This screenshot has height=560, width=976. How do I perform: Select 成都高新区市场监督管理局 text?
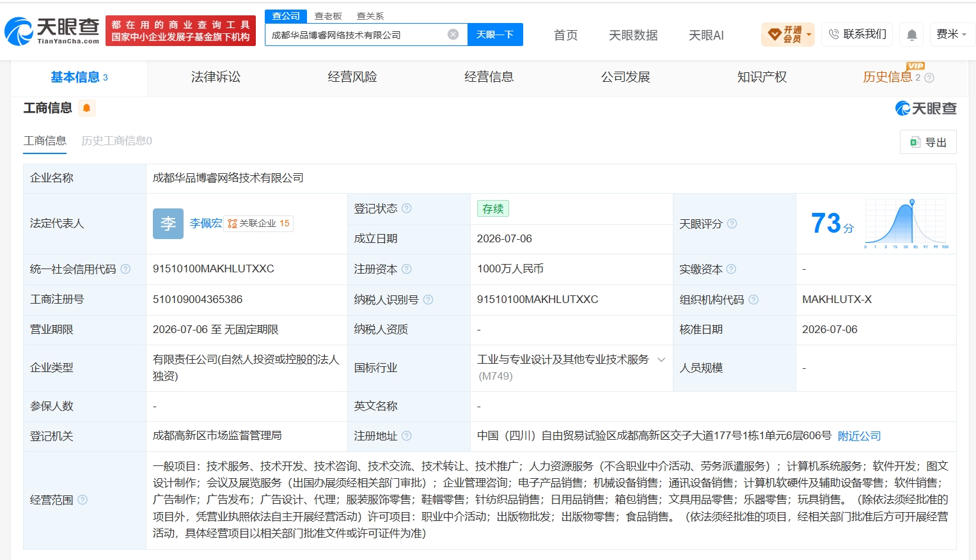(x=217, y=435)
